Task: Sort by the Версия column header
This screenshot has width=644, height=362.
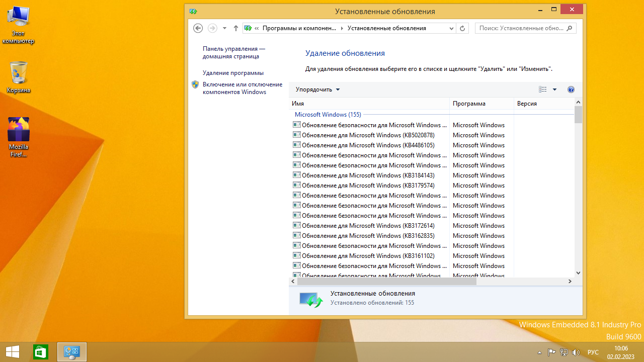Action: 544,104
